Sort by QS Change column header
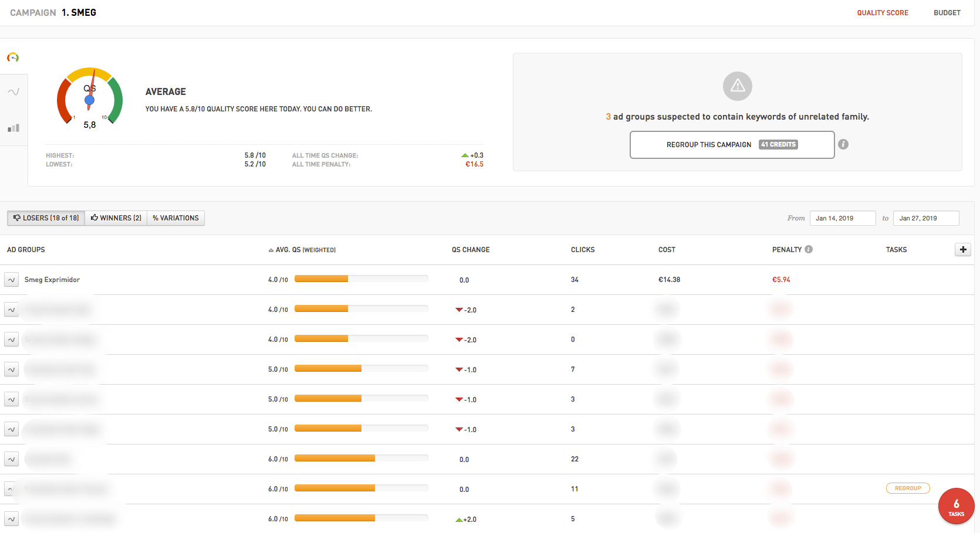 pyautogui.click(x=471, y=250)
